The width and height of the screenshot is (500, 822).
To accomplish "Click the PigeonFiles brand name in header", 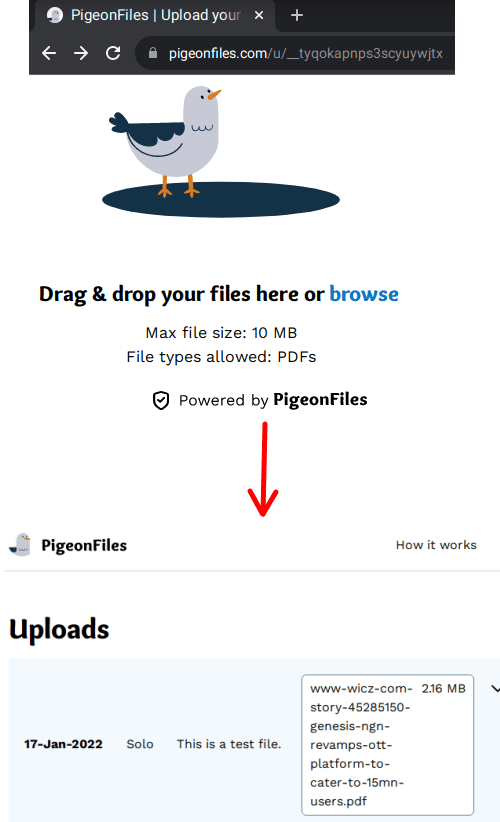I will pos(84,545).
